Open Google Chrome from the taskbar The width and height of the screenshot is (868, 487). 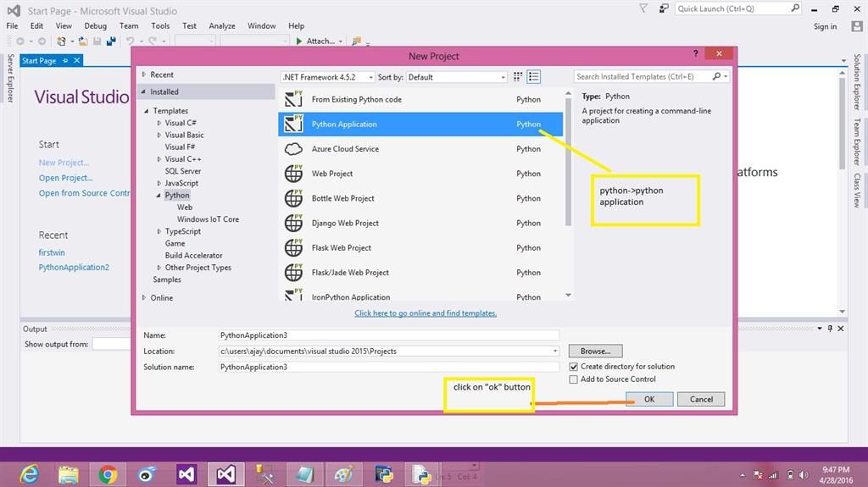point(108,474)
